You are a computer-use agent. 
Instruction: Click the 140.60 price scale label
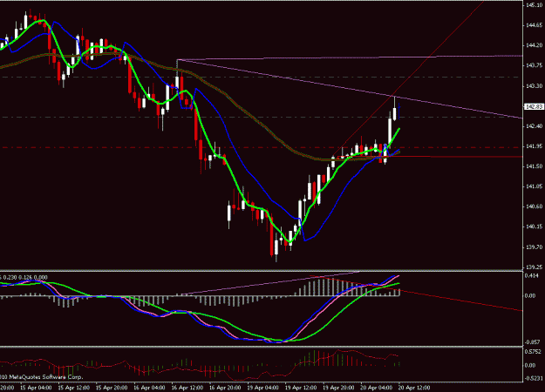pos(535,206)
